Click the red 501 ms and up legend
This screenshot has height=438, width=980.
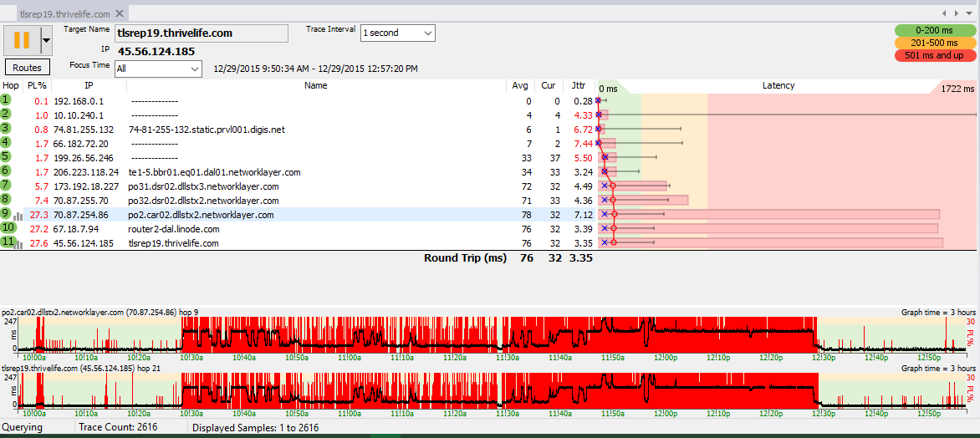pos(935,56)
